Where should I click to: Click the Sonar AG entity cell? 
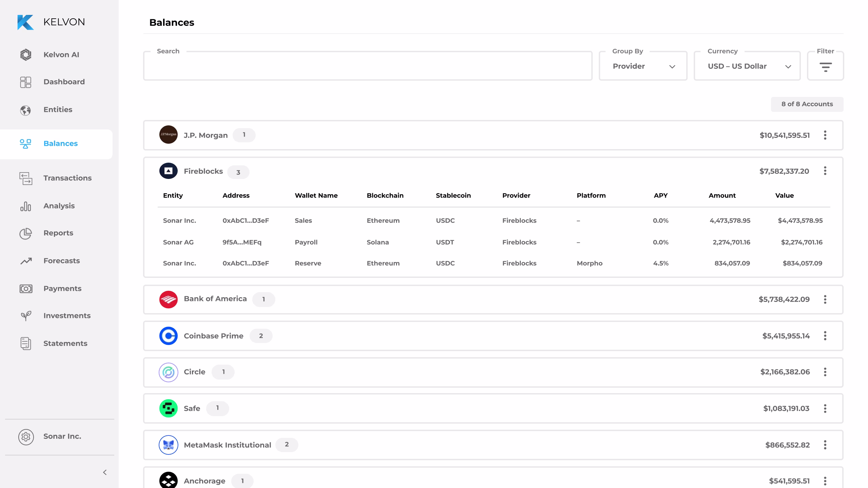178,242
